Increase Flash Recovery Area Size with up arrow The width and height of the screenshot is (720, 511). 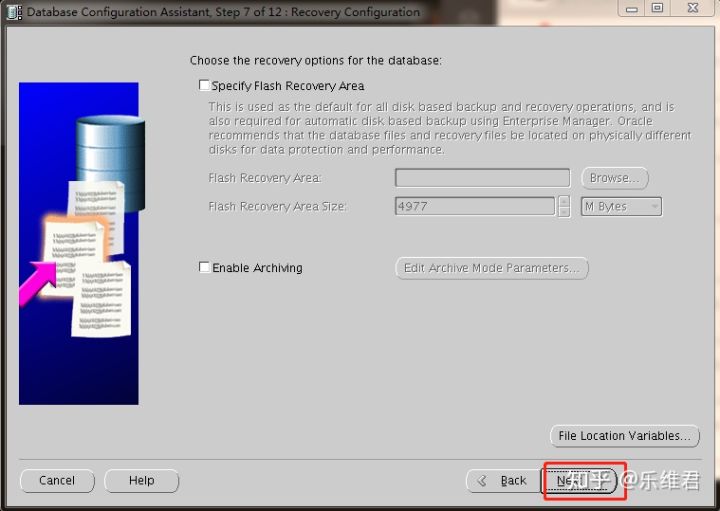(x=565, y=201)
